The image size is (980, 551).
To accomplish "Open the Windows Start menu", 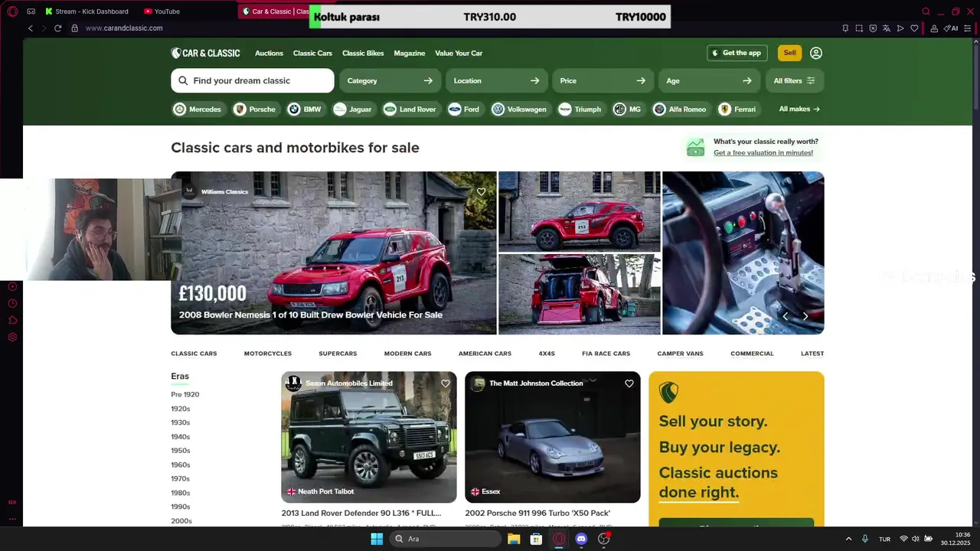I will 377,539.
